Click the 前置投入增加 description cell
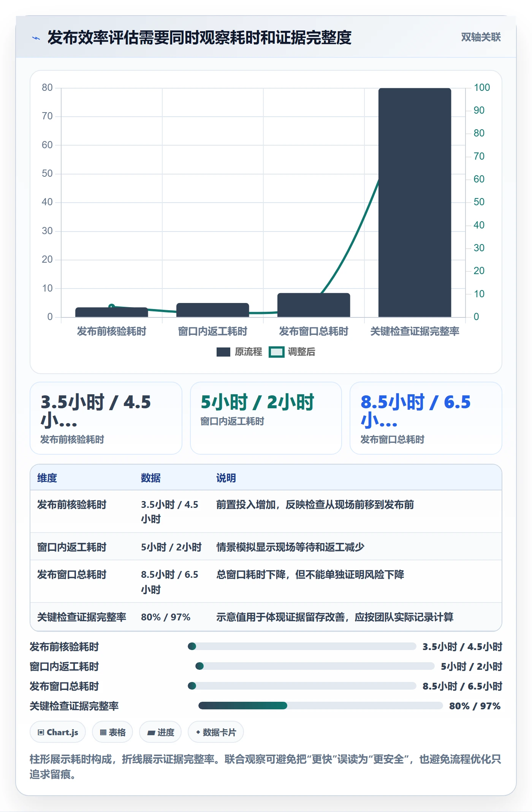 315,504
